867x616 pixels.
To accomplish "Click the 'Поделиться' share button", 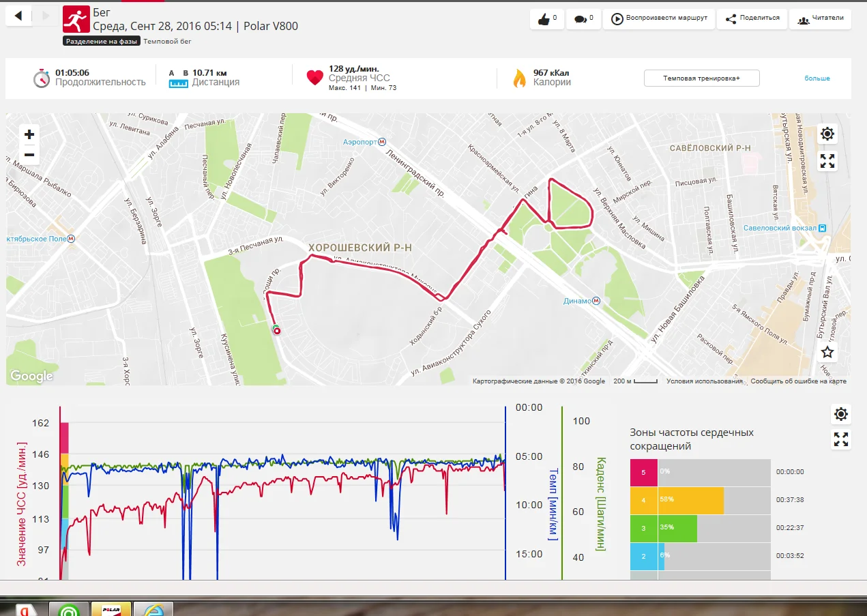I will [752, 18].
